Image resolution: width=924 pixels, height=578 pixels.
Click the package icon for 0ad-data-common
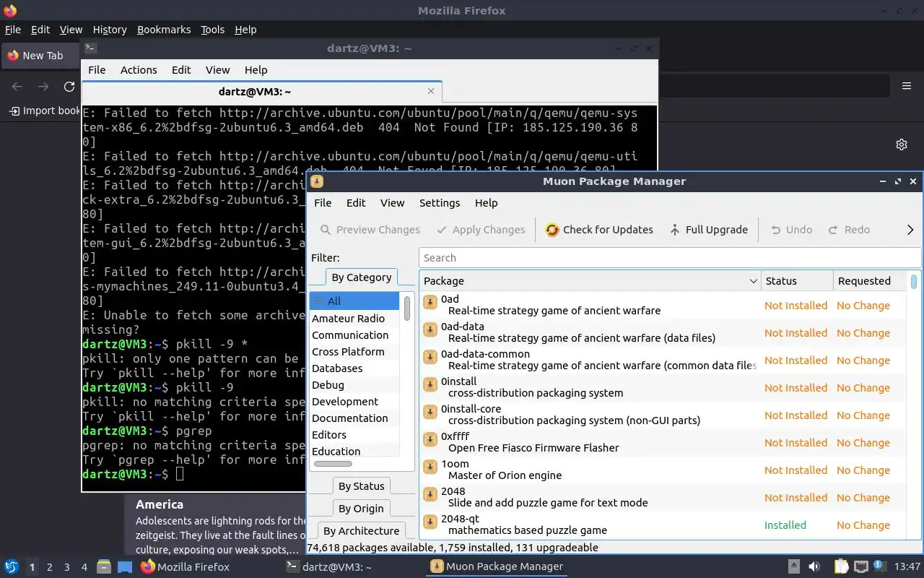430,357
